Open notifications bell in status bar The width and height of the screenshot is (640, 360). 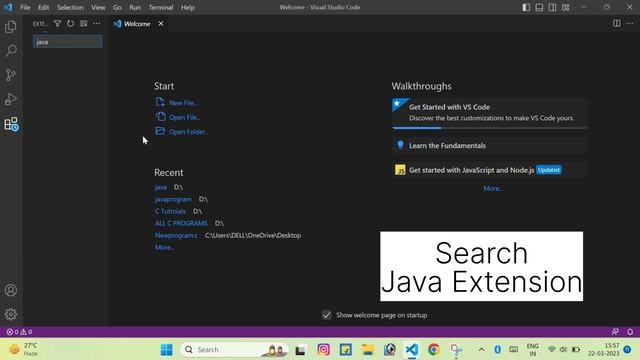point(630,332)
